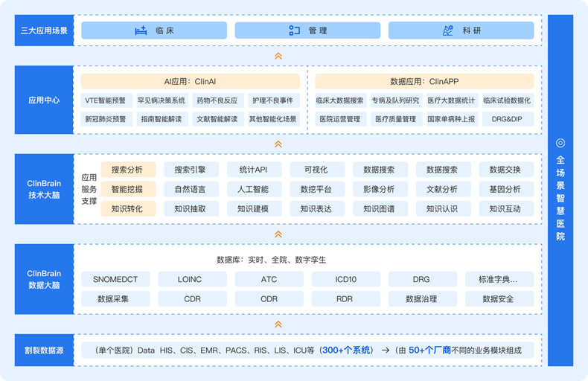
Task: Click the 知识互动 box
Action: pos(506,208)
